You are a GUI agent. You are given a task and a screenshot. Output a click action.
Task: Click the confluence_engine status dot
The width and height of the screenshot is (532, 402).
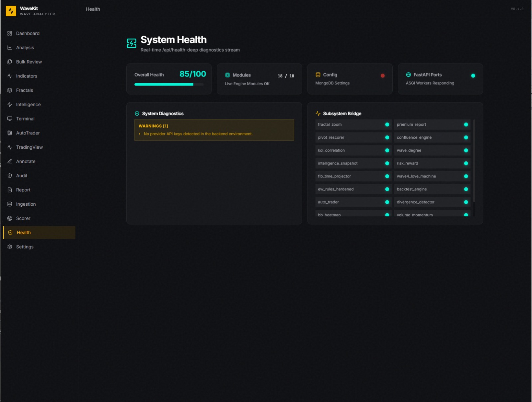(x=466, y=137)
